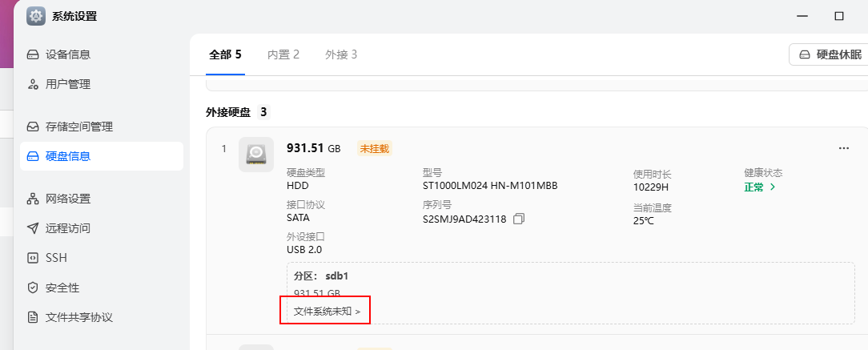The width and height of the screenshot is (868, 350).
Task: Open 远程访问 settings
Action: click(67, 228)
